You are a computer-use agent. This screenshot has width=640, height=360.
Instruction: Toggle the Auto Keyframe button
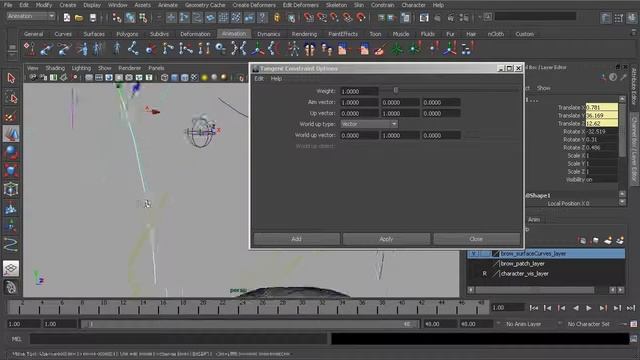(633, 324)
